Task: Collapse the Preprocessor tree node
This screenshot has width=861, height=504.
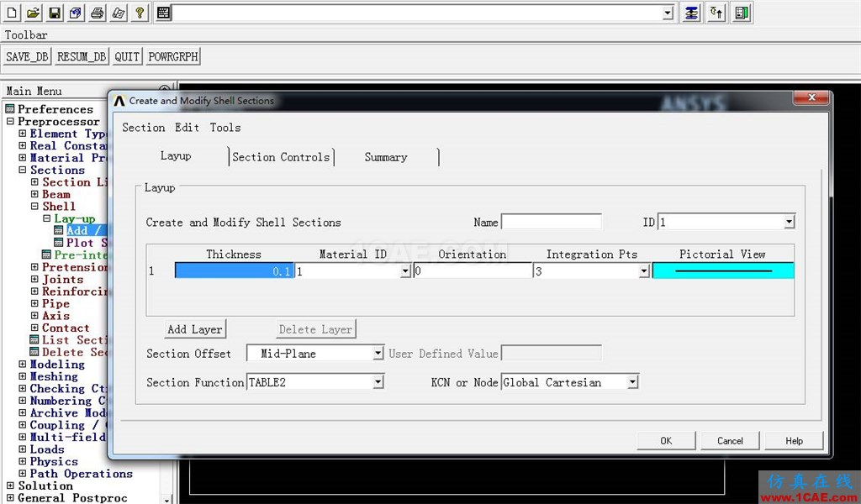Action: (10, 121)
